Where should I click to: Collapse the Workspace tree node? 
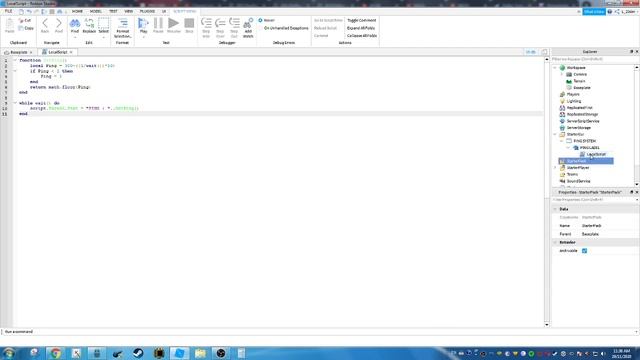555,68
